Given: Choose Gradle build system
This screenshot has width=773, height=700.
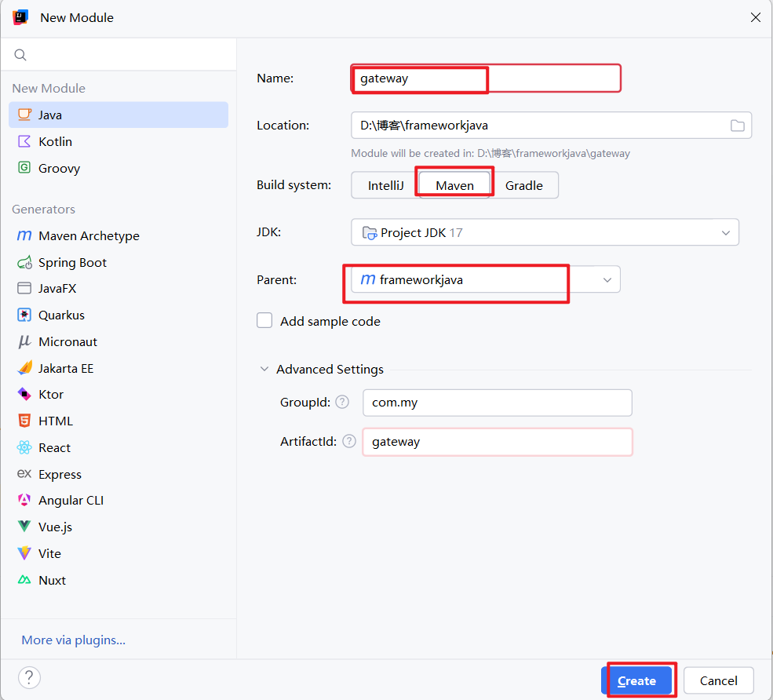Looking at the screenshot, I should click(x=524, y=185).
